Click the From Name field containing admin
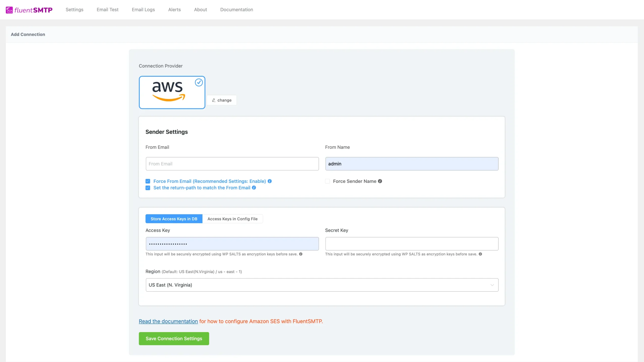Image resolution: width=644 pixels, height=362 pixels. coord(412,164)
